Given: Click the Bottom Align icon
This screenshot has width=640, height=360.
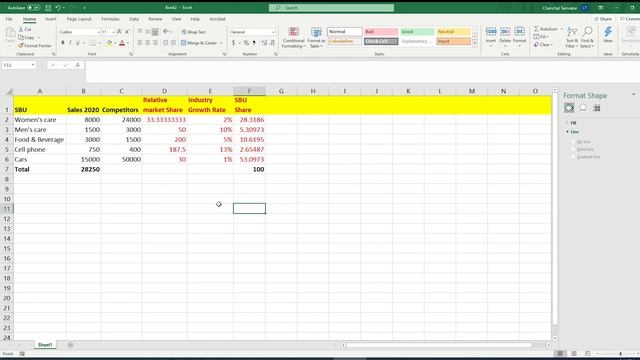Looking at the screenshot, I should (x=155, y=32).
